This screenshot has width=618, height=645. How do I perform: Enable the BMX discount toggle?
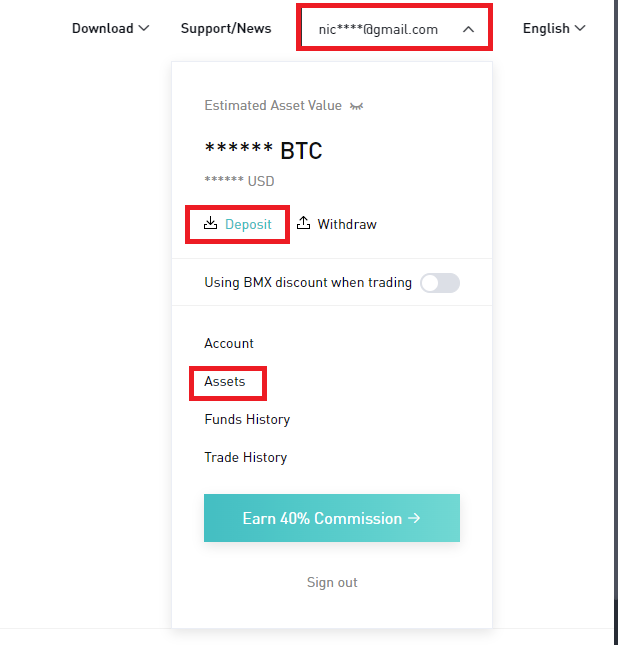pyautogui.click(x=440, y=283)
